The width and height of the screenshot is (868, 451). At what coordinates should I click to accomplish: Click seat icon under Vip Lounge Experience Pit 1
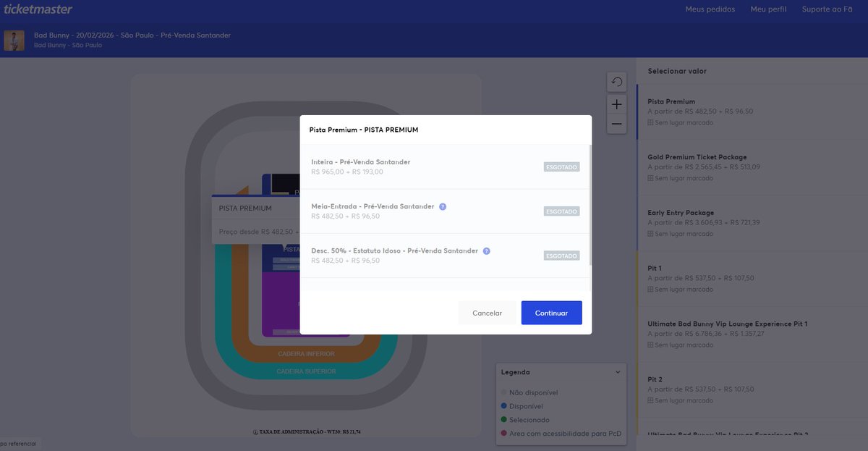(x=650, y=345)
